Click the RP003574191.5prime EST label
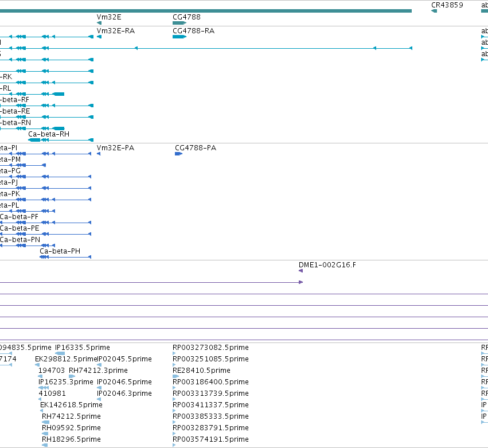The height and width of the screenshot is (448, 488). pyautogui.click(x=210, y=439)
